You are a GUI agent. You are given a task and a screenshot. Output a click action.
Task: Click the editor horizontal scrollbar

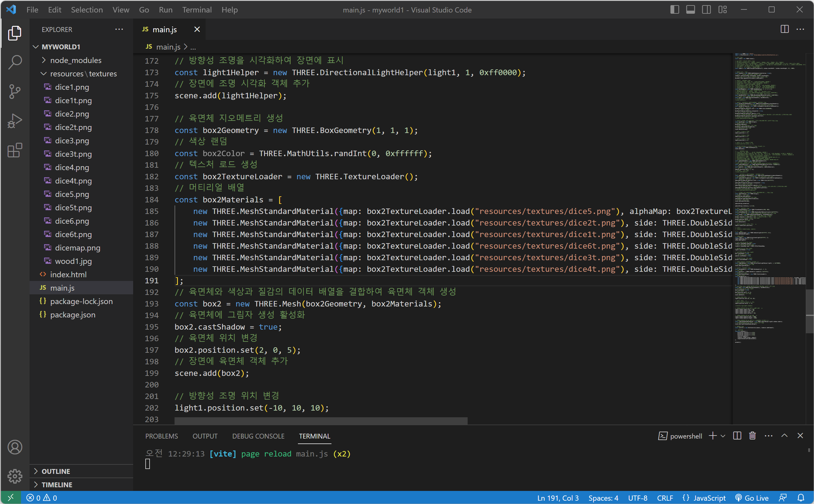[320, 421]
